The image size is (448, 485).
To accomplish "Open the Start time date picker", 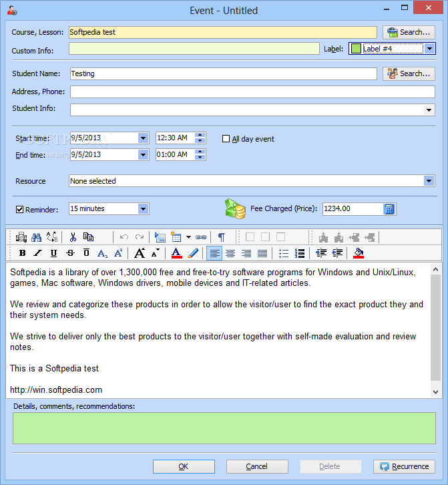I will pos(143,138).
